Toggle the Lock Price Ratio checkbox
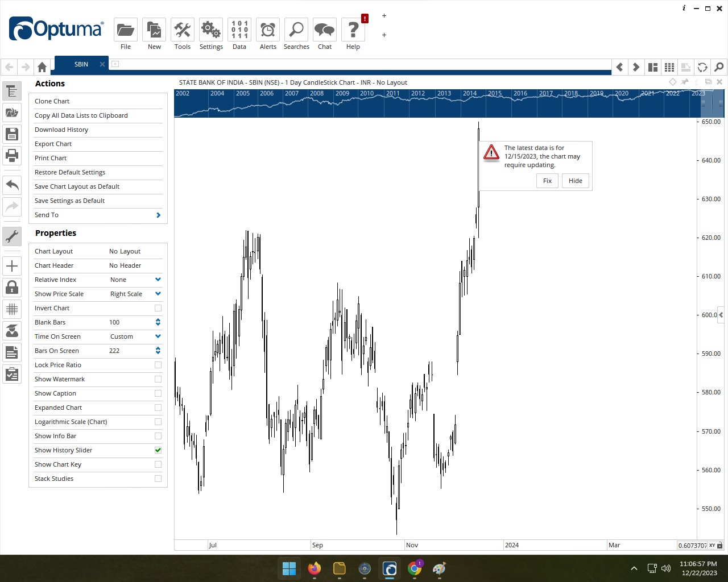728x582 pixels. pos(158,365)
